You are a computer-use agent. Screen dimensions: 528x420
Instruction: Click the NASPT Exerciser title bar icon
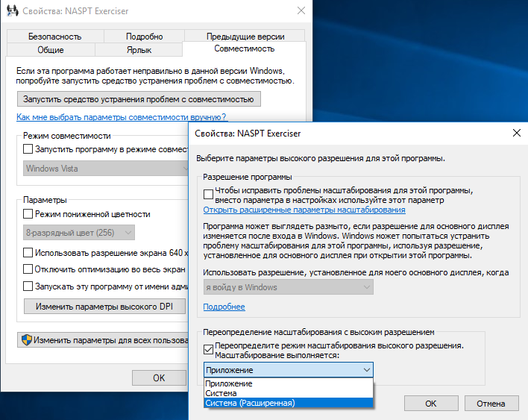[13, 10]
